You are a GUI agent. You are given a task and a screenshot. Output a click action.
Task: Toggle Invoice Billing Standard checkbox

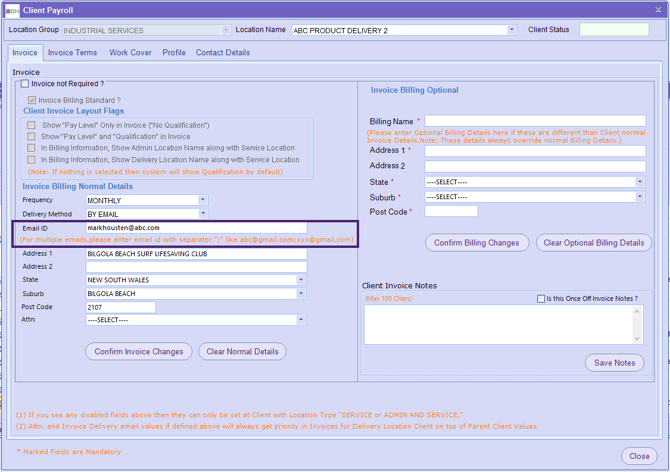coord(32,100)
